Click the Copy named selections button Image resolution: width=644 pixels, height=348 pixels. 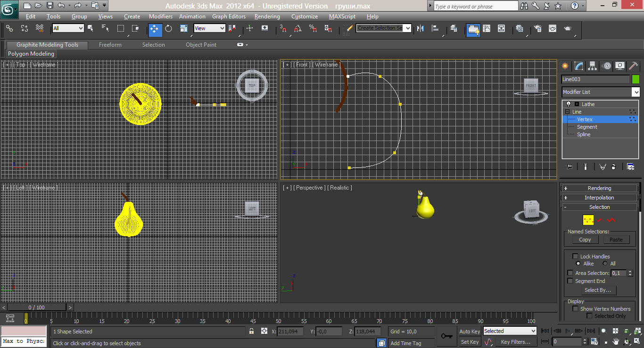click(x=585, y=240)
